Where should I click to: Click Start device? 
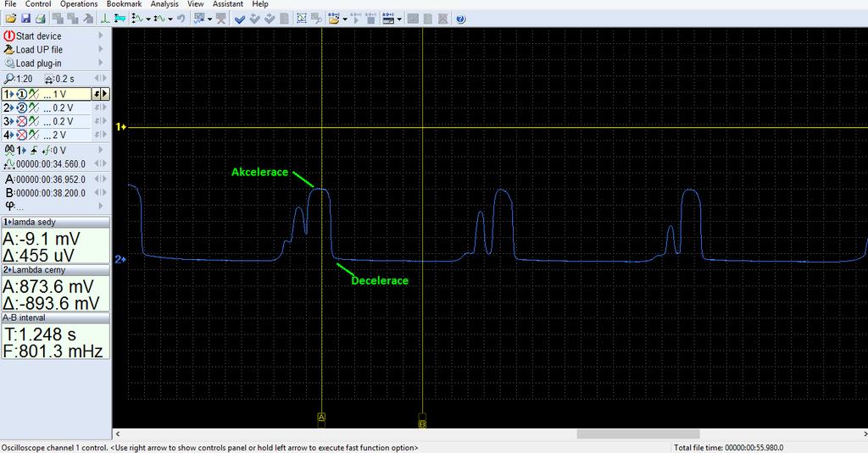point(38,36)
